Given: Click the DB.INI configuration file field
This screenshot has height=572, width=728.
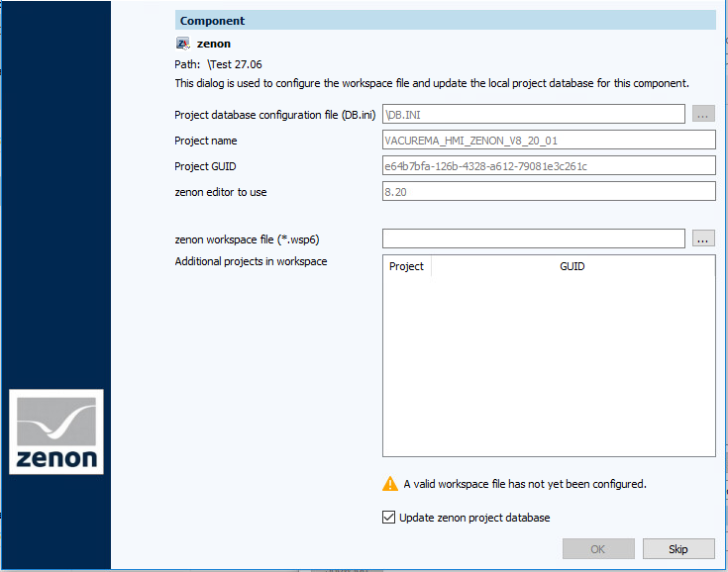Looking at the screenshot, I should click(533, 115).
